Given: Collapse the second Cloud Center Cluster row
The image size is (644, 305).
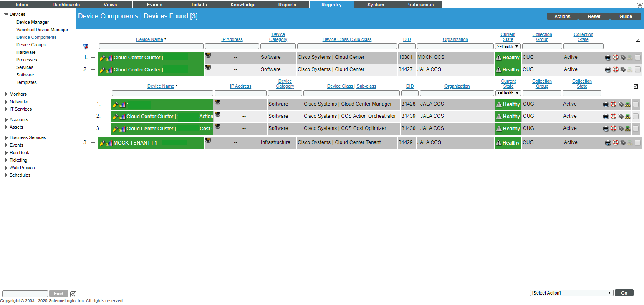Looking at the screenshot, I should coord(93,70).
